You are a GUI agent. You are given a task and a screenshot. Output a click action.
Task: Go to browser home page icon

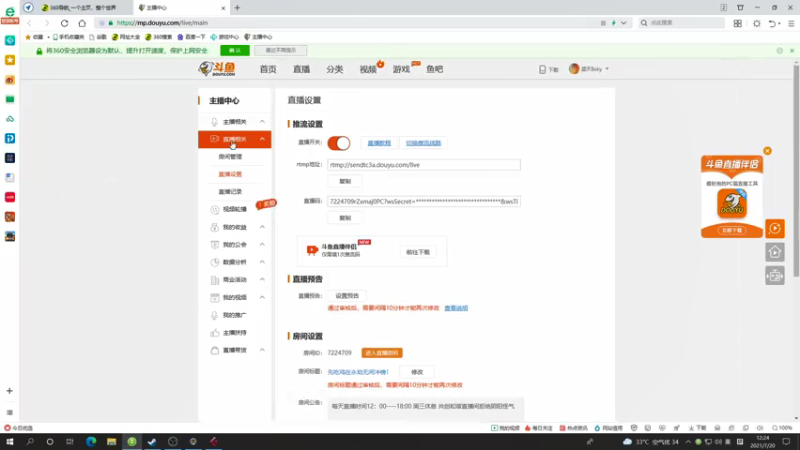(82, 23)
